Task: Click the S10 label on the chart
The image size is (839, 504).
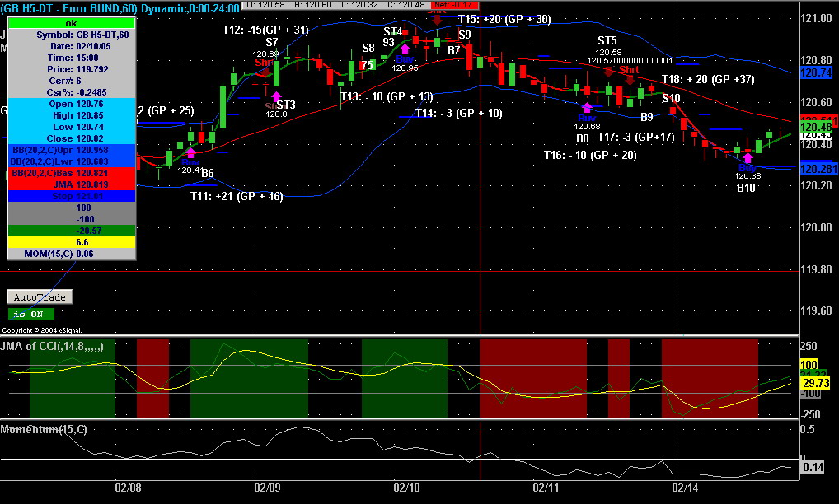Action: (x=671, y=98)
